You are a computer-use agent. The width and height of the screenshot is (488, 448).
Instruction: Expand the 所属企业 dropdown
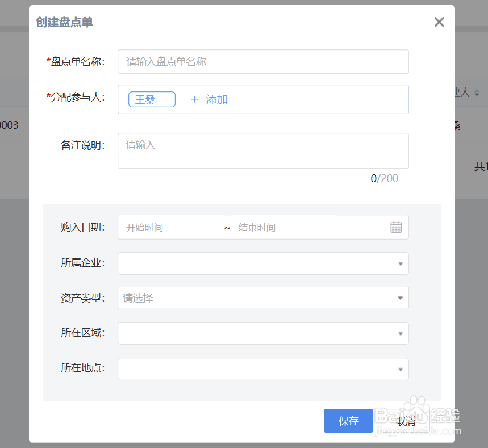click(x=263, y=263)
